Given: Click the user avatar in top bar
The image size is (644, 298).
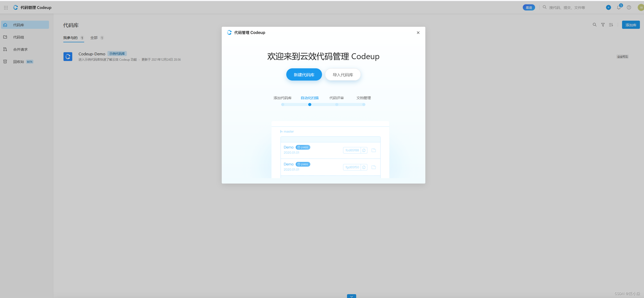Looking at the screenshot, I should 641,8.
